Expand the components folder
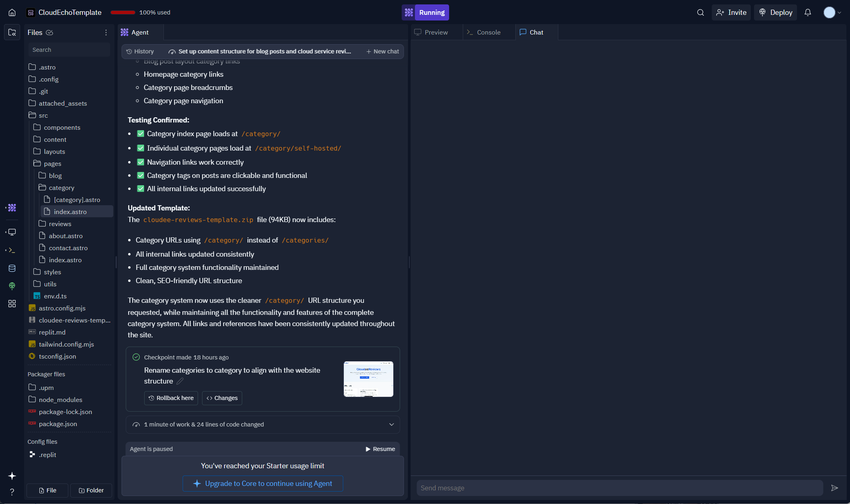Image resolution: width=850 pixels, height=504 pixels. 62,127
